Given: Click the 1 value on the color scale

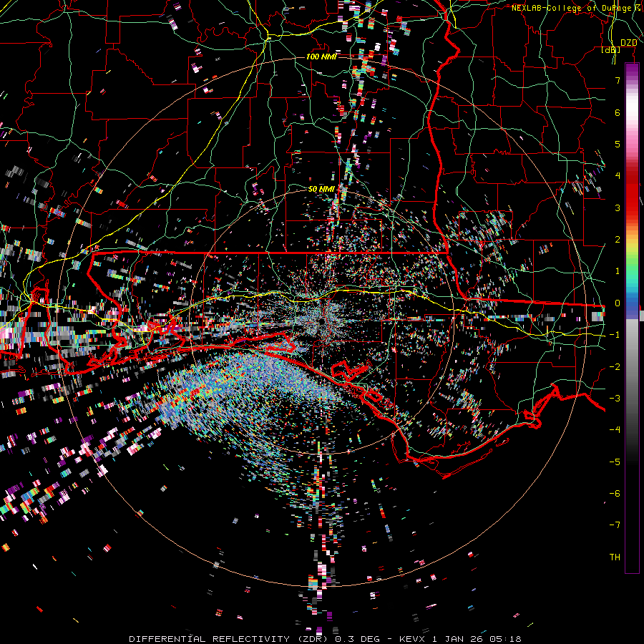Looking at the screenshot, I should 618,271.
